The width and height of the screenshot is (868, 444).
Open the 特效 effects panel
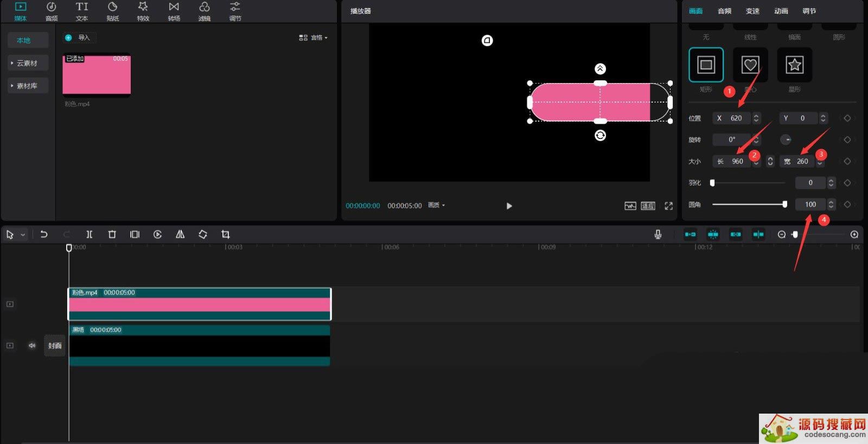143,11
